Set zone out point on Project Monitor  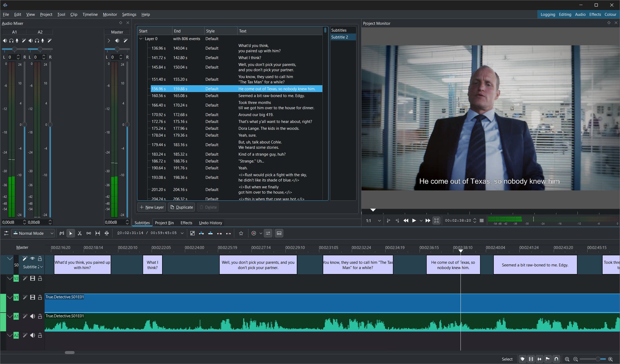[x=397, y=221]
